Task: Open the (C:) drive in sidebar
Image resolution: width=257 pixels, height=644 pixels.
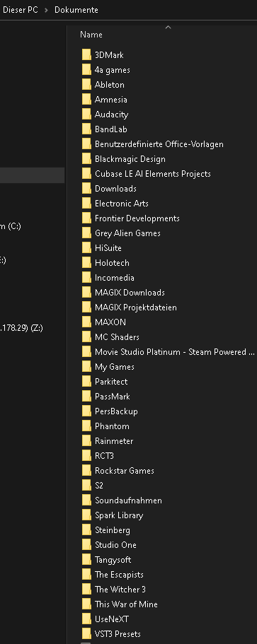Action: pyautogui.click(x=11, y=226)
